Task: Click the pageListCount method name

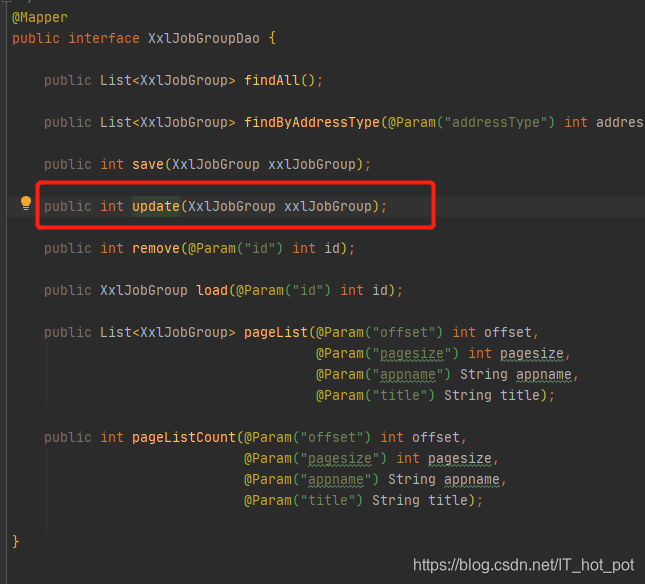Action: click(184, 437)
